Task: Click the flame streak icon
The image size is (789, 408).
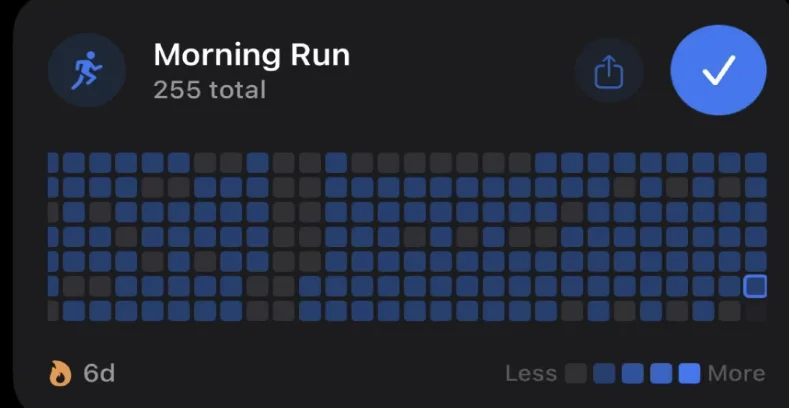Action: pos(61,374)
